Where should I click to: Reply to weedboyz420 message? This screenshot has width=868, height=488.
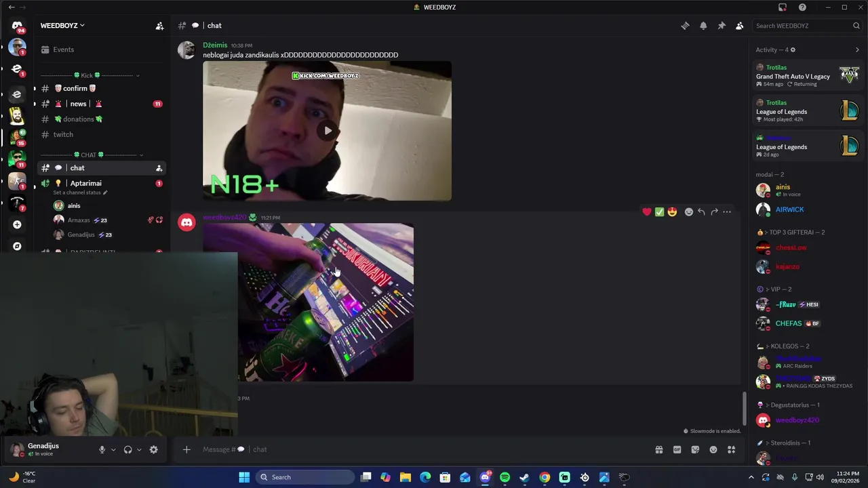point(701,212)
